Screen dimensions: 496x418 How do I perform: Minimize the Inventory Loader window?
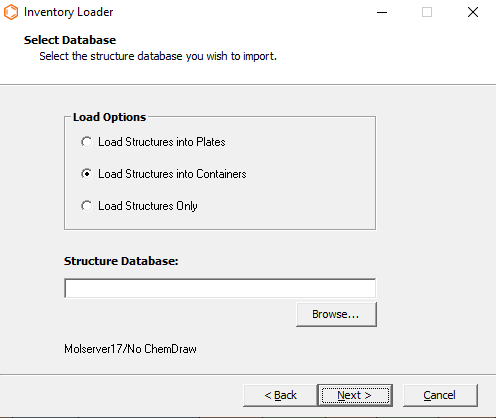pyautogui.click(x=382, y=12)
